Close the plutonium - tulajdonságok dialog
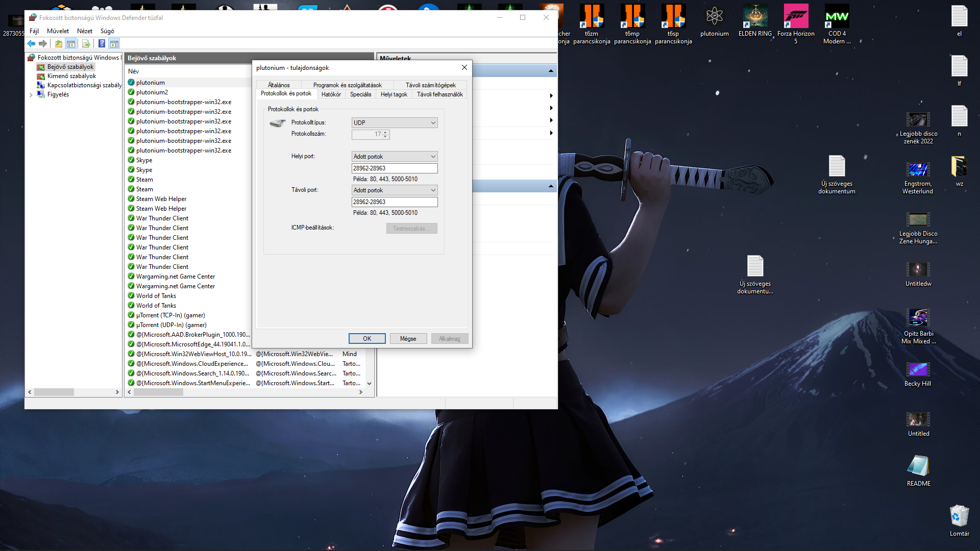This screenshot has width=980, height=551. tap(464, 67)
